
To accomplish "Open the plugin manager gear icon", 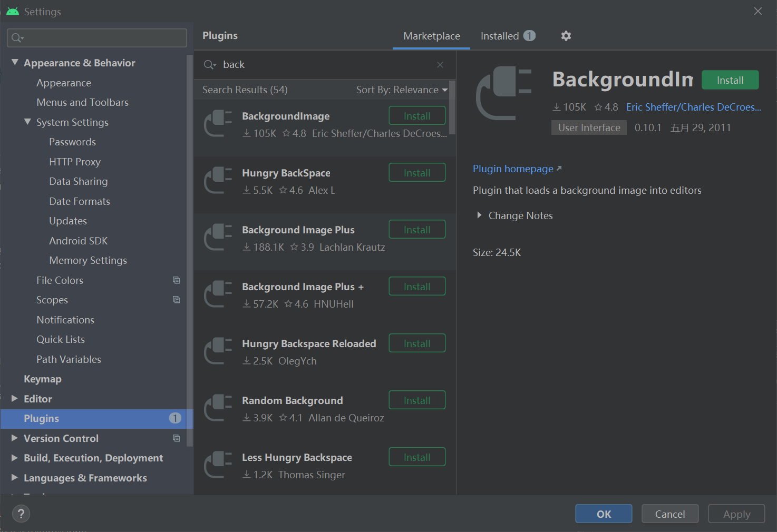I will tap(566, 35).
